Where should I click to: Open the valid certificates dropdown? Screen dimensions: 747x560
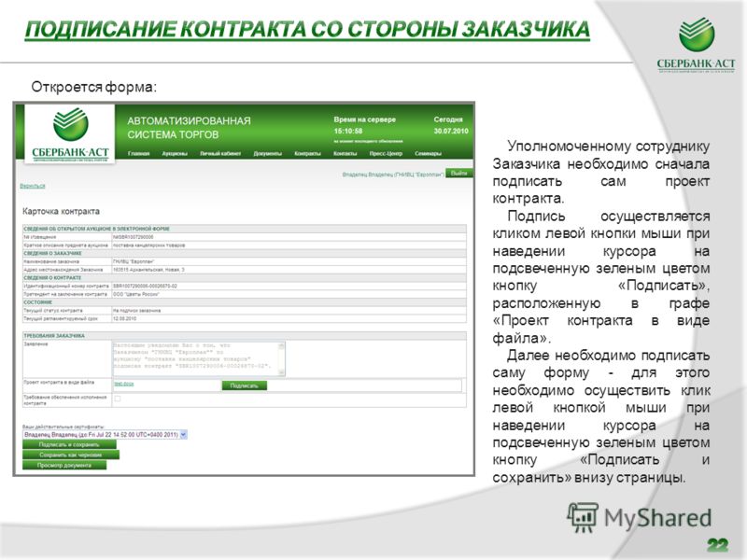105,434
